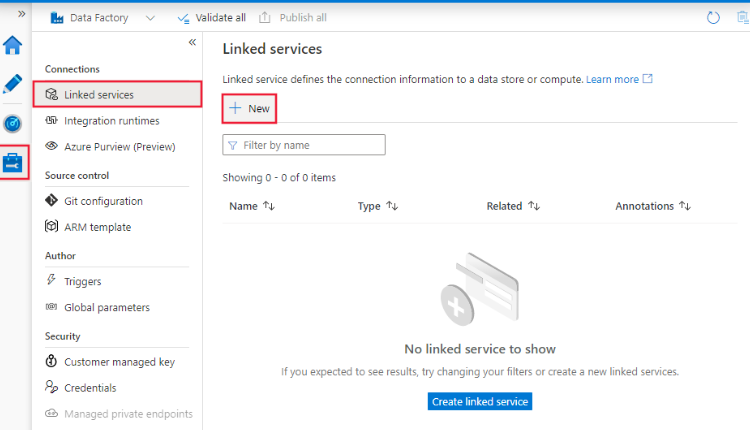This screenshot has width=750, height=430.
Task: Sort by the Name column
Action: pos(252,206)
